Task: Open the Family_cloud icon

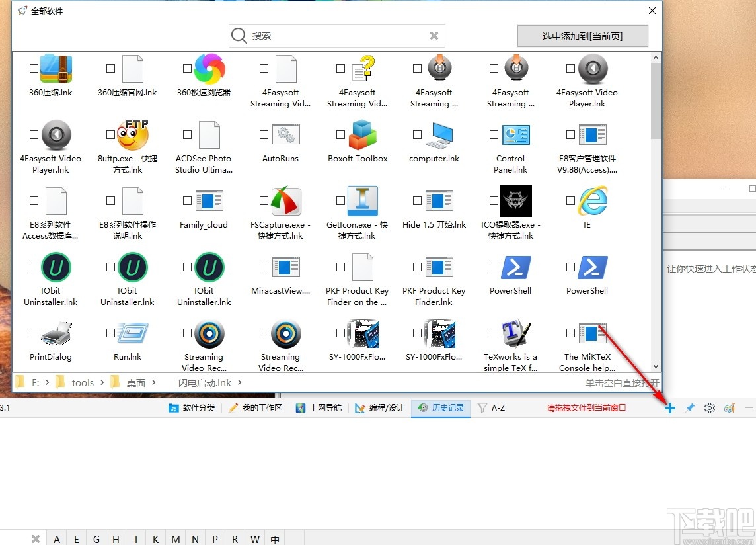Action: pyautogui.click(x=209, y=201)
